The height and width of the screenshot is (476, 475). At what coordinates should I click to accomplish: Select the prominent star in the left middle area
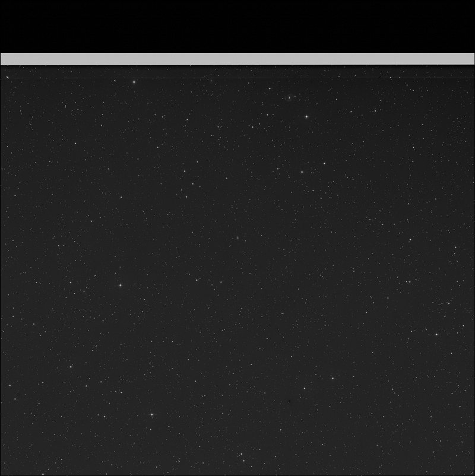(121, 285)
